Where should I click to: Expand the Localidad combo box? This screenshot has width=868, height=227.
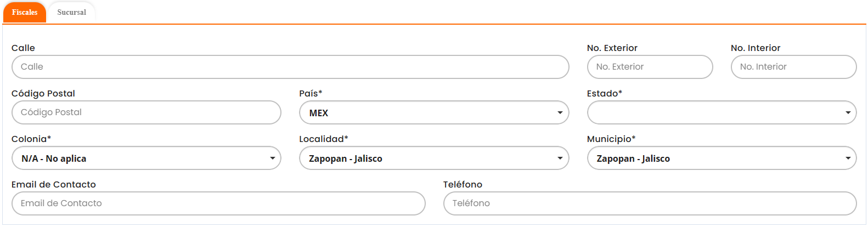point(433,158)
